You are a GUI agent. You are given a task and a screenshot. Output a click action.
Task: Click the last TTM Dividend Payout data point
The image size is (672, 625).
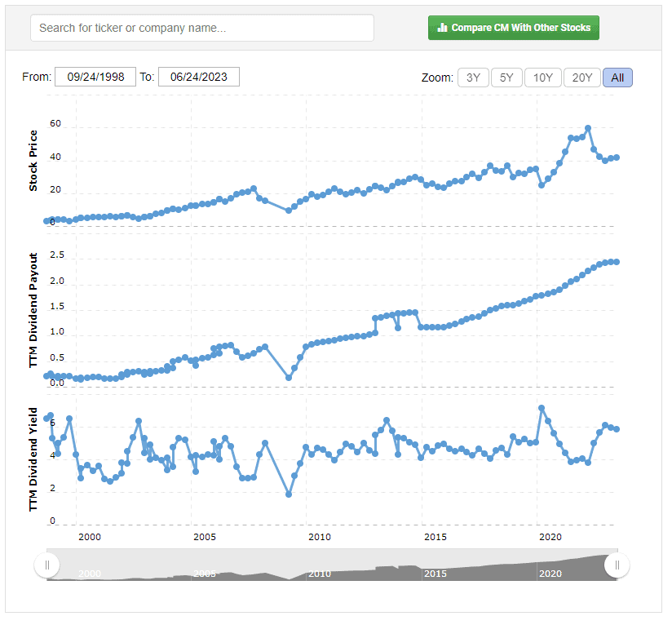(617, 262)
